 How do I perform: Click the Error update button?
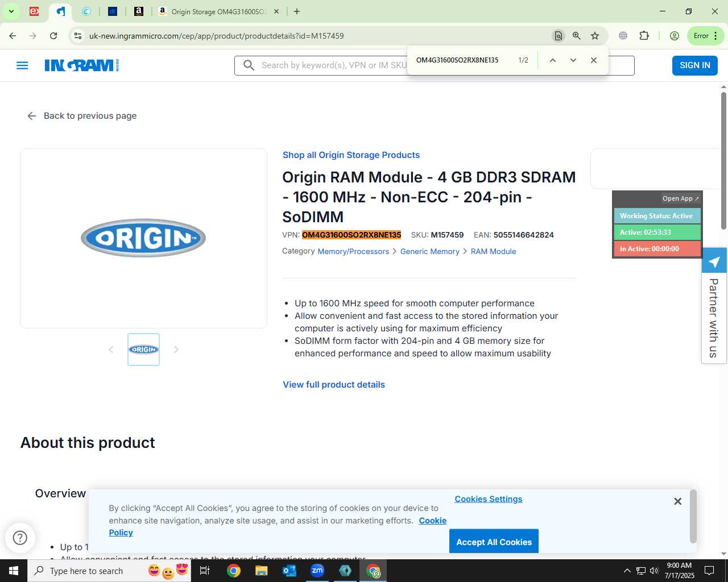point(705,36)
